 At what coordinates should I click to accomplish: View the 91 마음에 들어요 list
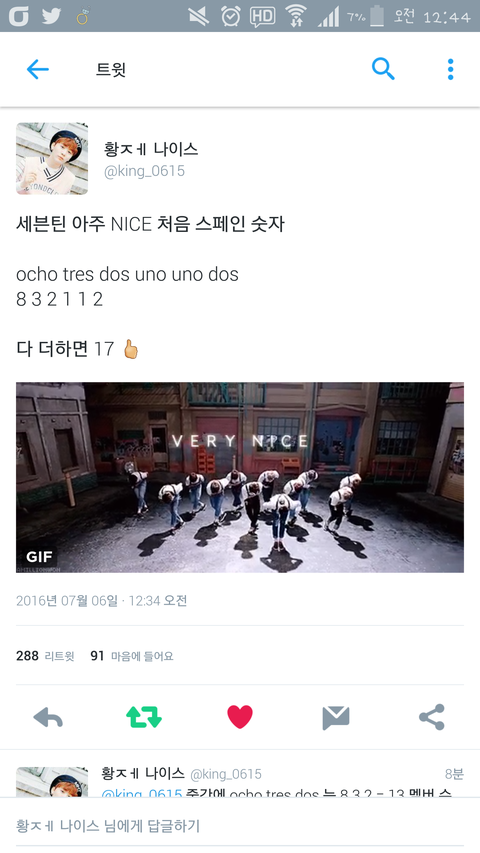coord(132,656)
